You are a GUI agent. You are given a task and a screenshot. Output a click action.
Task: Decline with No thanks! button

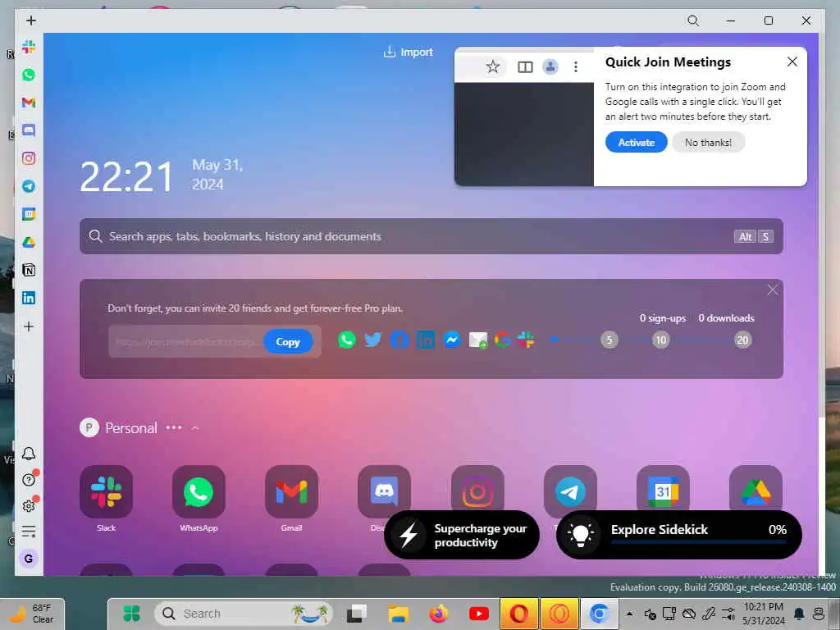click(708, 142)
